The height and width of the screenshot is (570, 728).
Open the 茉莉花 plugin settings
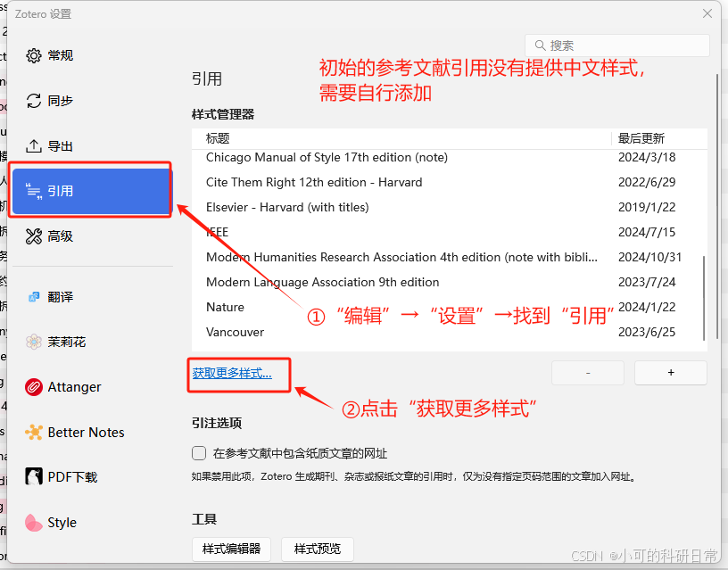93,343
